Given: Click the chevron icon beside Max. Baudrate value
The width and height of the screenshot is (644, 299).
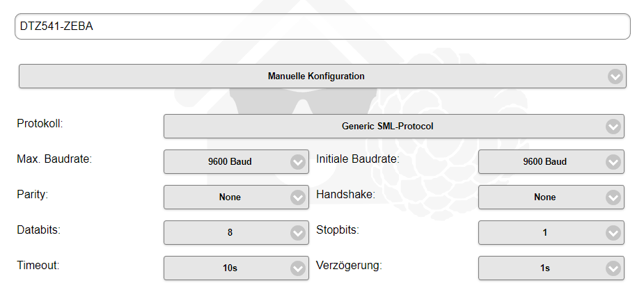Looking at the screenshot, I should [298, 162].
